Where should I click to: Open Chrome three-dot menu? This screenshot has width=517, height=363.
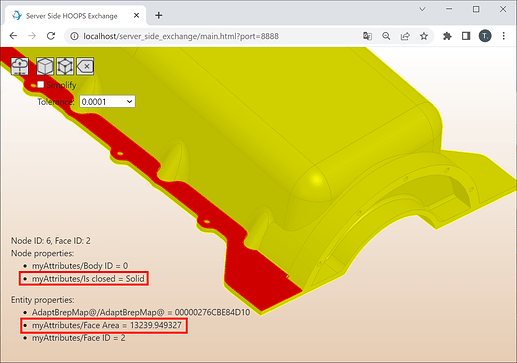click(x=504, y=36)
